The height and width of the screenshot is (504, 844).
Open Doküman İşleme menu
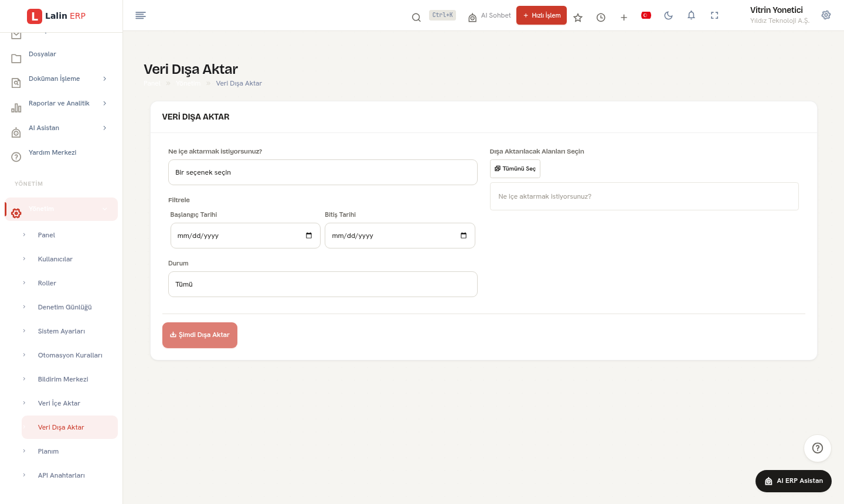[54, 79]
